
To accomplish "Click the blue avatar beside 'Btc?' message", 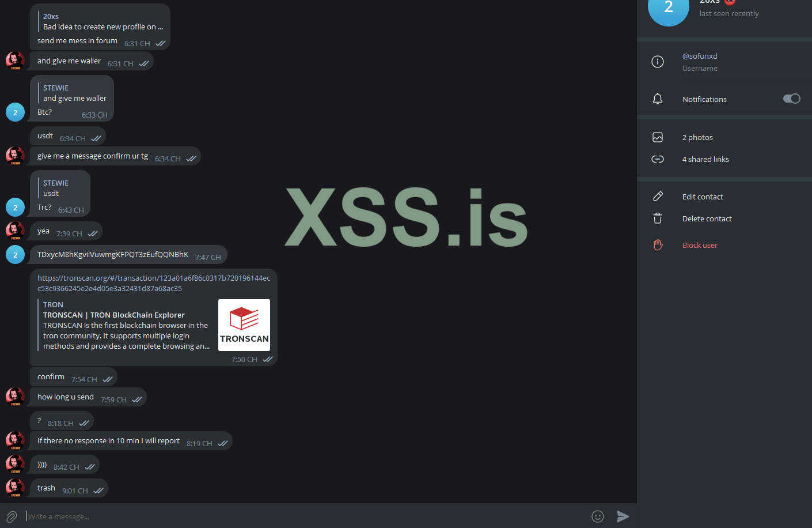I will 15,112.
